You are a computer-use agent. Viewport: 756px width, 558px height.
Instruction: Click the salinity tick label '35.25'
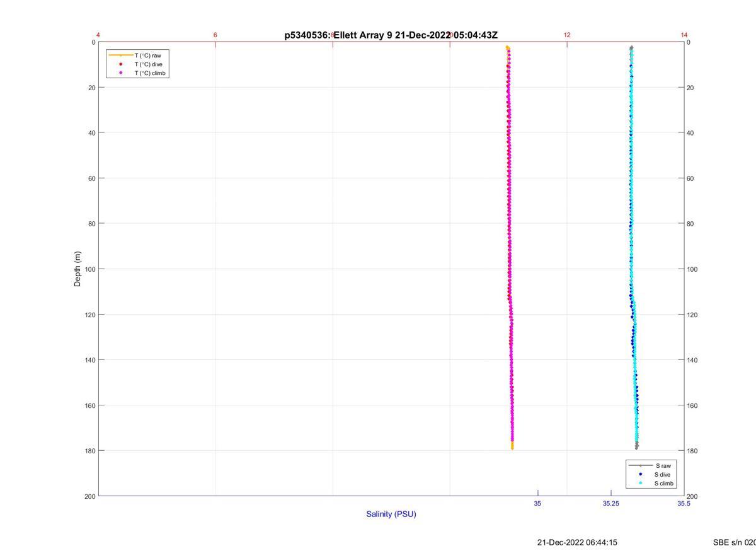click(610, 504)
